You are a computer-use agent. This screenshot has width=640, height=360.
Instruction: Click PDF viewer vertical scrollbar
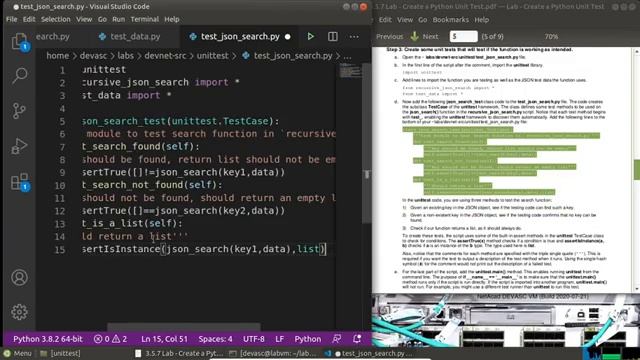(x=637, y=169)
